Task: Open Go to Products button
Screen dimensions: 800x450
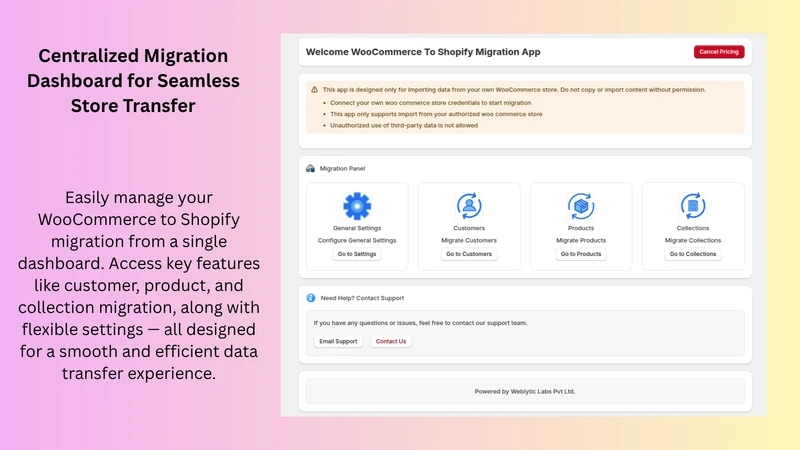Action: pyautogui.click(x=581, y=254)
